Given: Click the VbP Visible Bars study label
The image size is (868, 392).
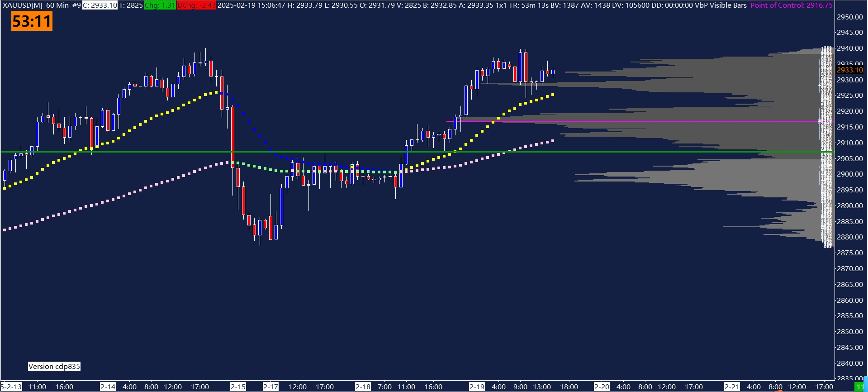Looking at the screenshot, I should [721, 5].
